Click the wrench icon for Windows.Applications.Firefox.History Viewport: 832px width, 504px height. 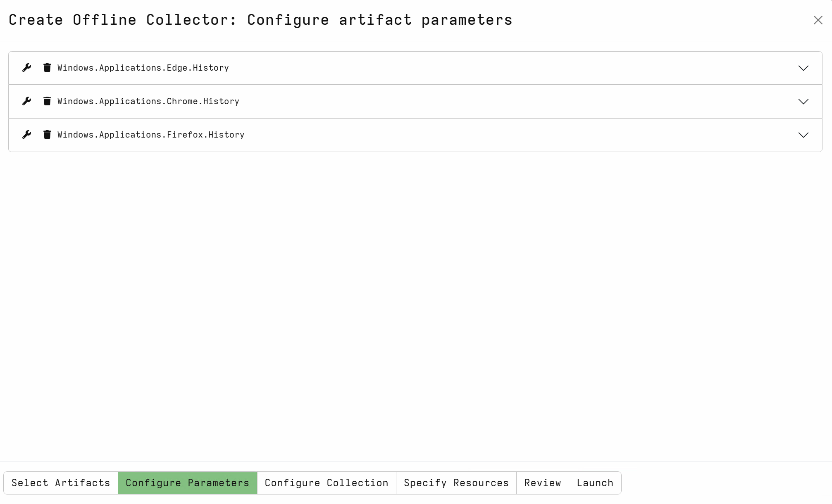(x=27, y=135)
